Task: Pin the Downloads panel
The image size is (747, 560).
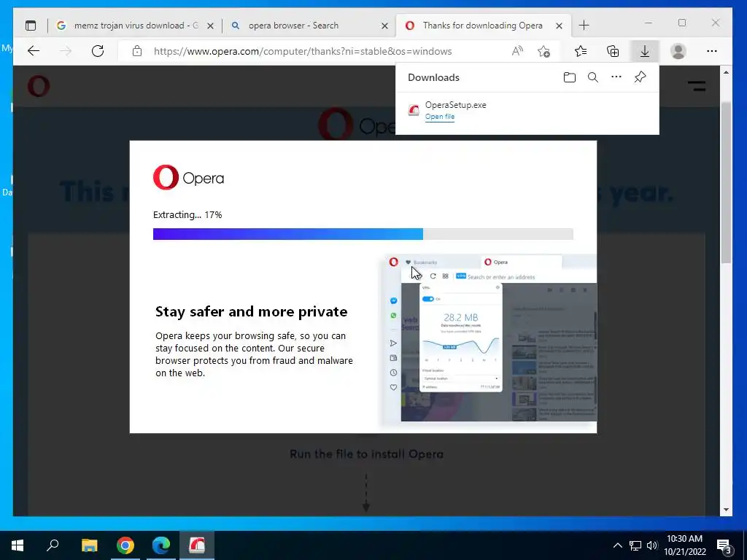Action: click(640, 77)
